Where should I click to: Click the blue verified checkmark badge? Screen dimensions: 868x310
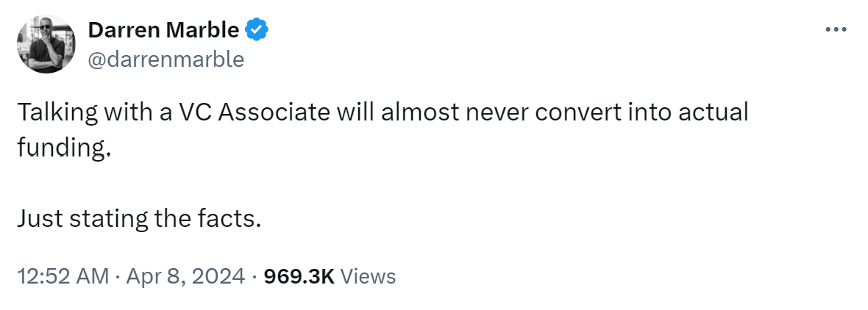[x=257, y=30]
